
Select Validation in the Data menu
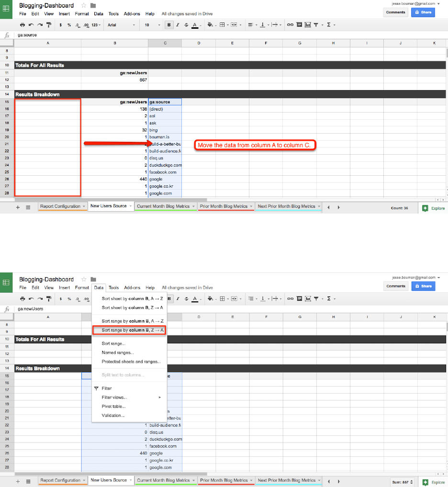pyautogui.click(x=113, y=415)
